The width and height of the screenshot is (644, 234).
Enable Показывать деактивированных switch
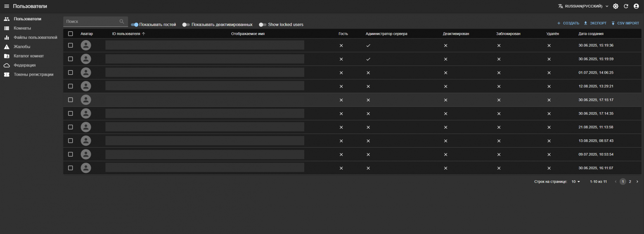pos(186,25)
